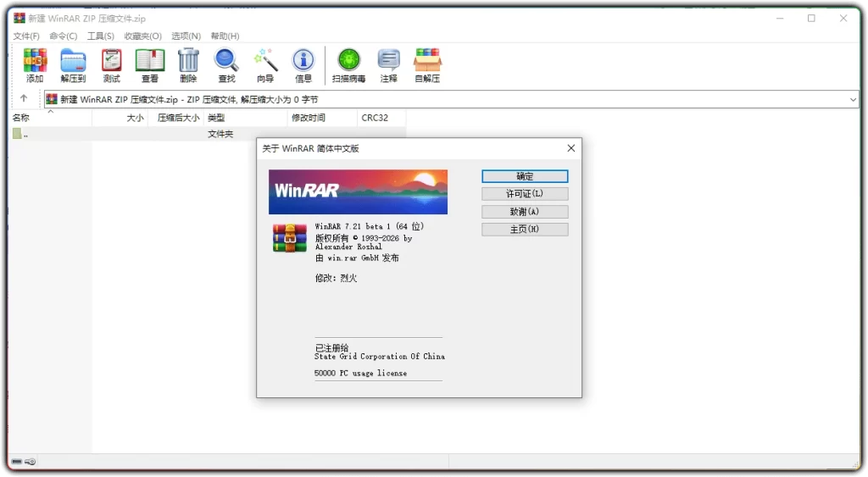Sort by the Type (类型) column header
868x477 pixels.
[246, 118]
